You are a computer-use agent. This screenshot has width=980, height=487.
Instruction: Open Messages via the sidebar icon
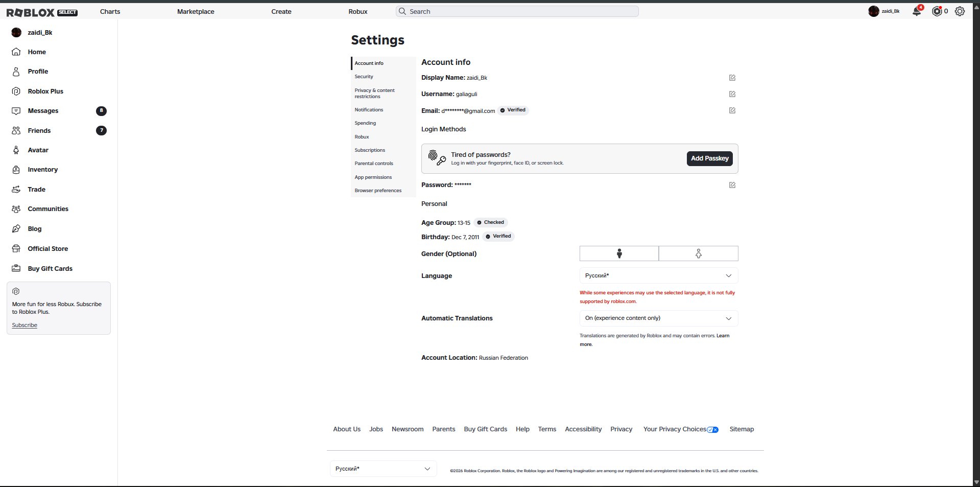[x=16, y=111]
